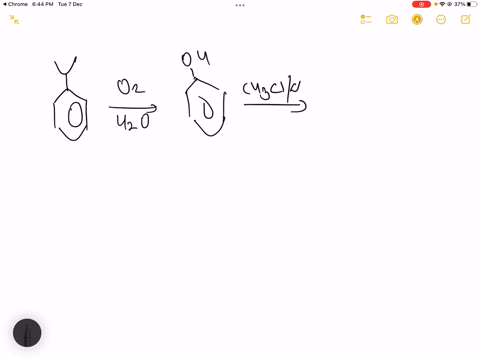Tap the red screen recording indicator
Image resolution: width=480 pixels, height=360 pixels.
[421, 4]
